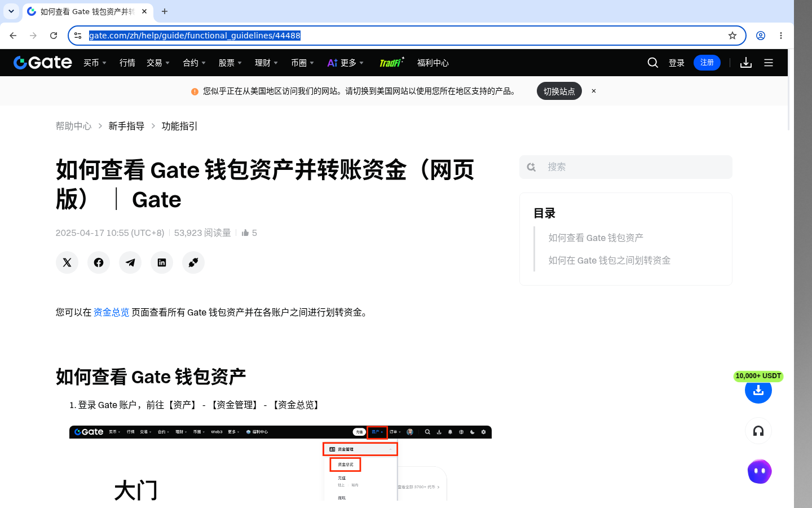Focus the 搜索 help search field
The height and width of the screenshot is (508, 812).
(626, 167)
